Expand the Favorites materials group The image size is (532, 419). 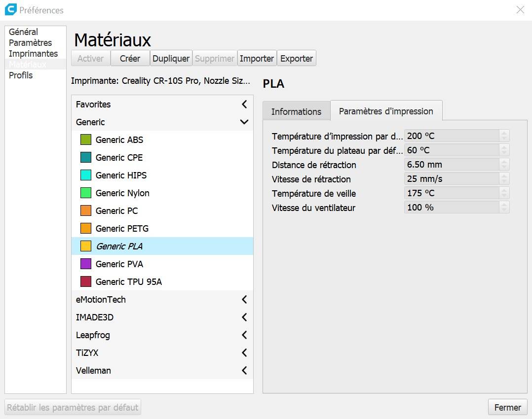[244, 105]
